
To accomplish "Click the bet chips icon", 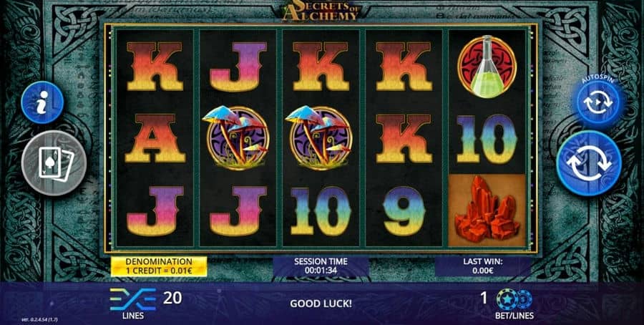I will click(514, 299).
